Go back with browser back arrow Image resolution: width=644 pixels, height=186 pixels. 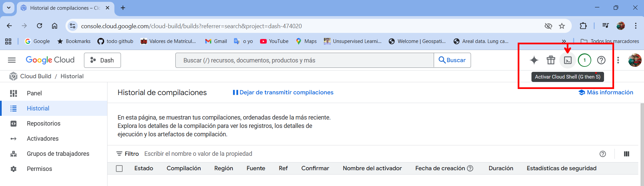coord(9,26)
